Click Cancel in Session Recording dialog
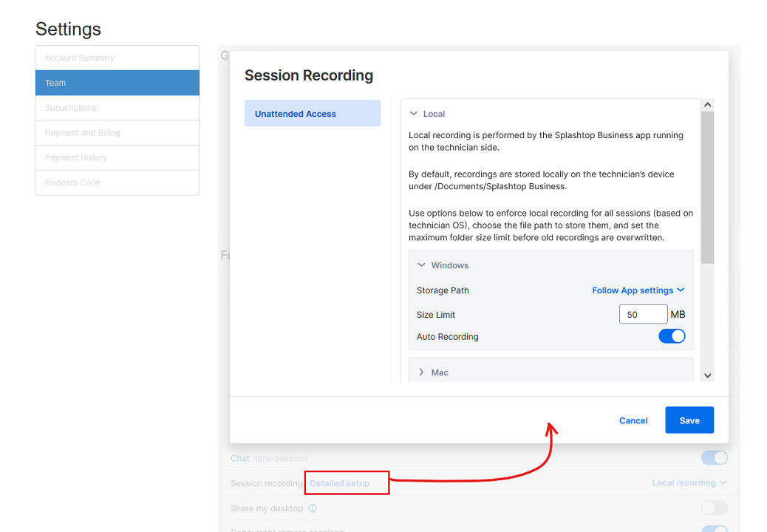 [633, 420]
